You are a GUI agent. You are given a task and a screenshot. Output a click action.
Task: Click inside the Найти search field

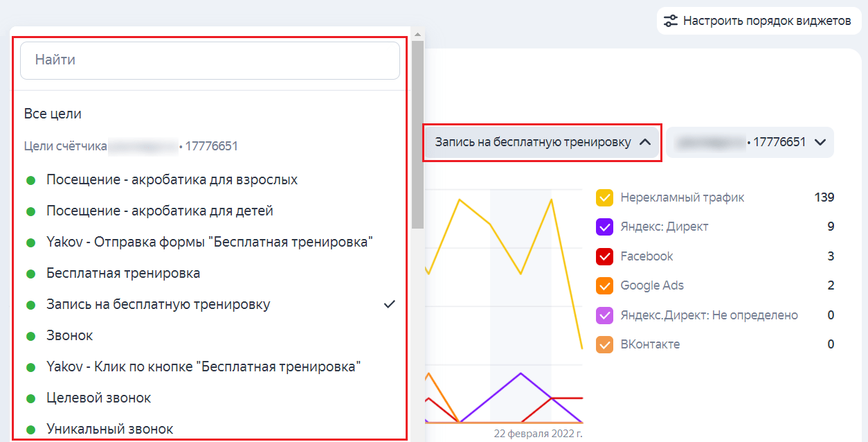209,61
